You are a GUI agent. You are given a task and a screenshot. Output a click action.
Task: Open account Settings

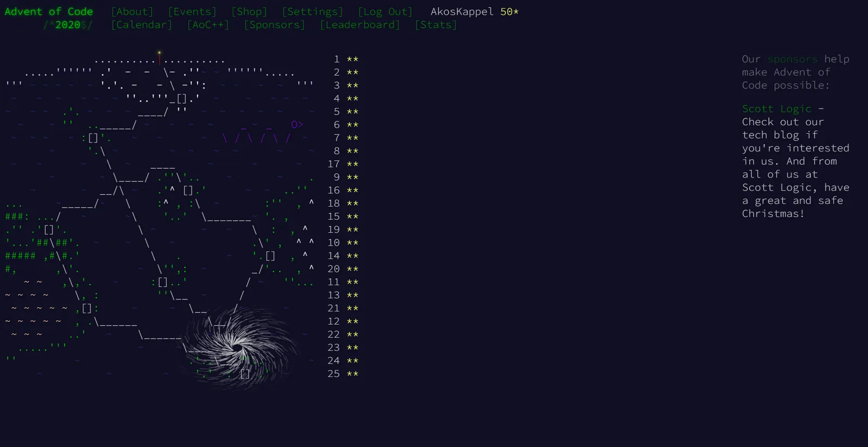tap(312, 11)
